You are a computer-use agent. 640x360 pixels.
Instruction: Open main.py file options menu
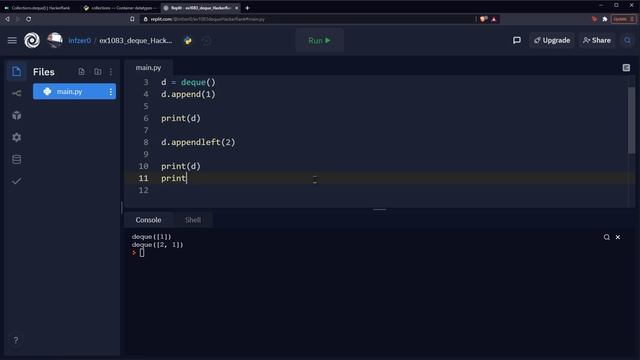(x=111, y=92)
